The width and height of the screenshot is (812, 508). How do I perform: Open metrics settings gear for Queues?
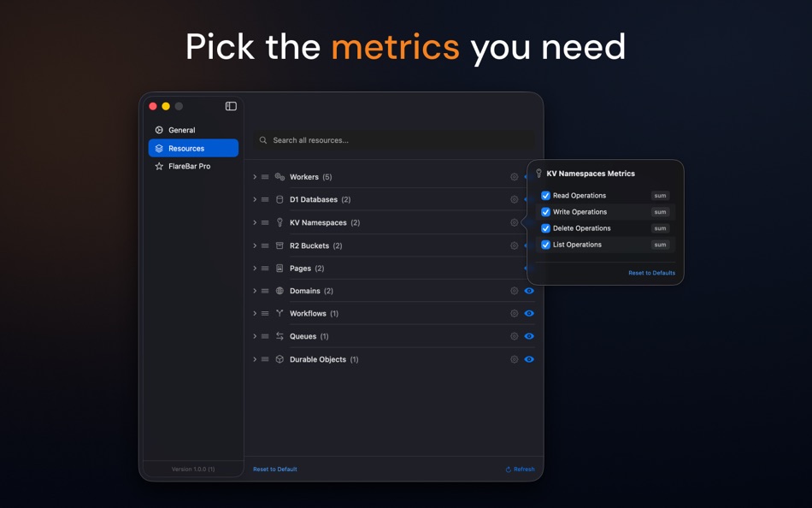(515, 336)
